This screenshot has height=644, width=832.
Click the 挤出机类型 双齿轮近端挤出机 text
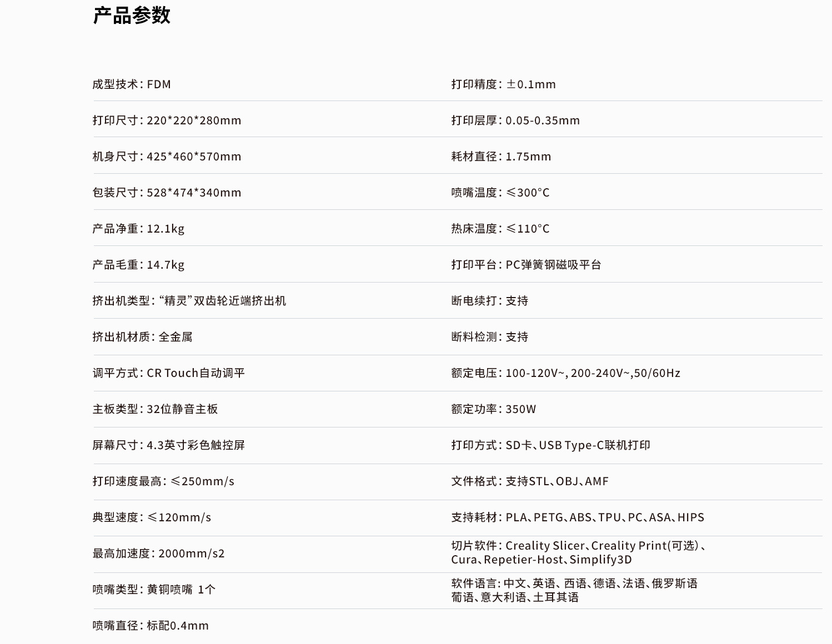point(189,301)
